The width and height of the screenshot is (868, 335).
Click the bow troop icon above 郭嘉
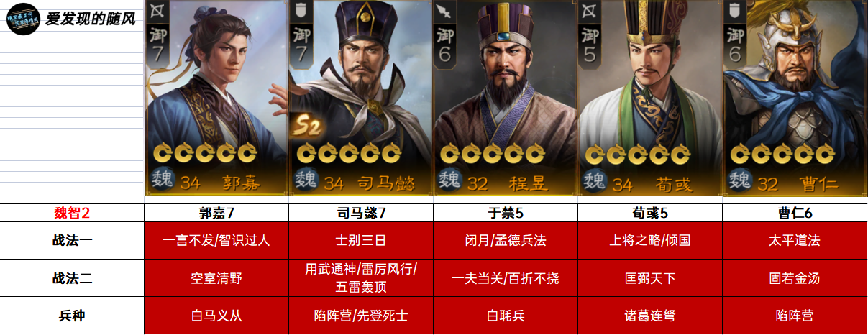(157, 11)
